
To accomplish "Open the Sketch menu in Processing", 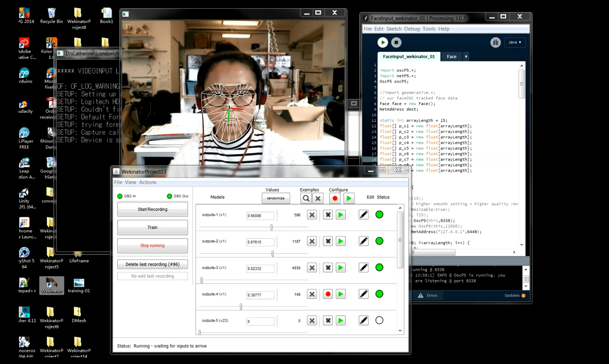I will [x=394, y=29].
